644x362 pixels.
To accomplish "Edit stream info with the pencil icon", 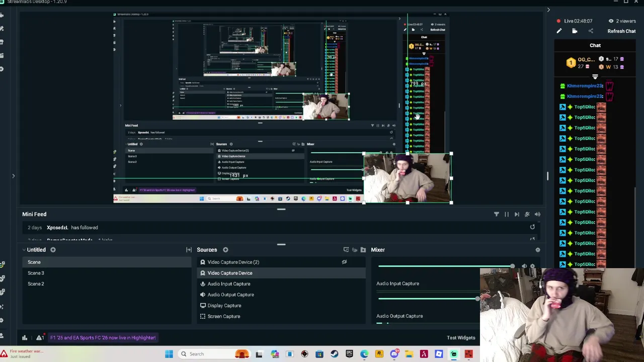I will point(559,31).
